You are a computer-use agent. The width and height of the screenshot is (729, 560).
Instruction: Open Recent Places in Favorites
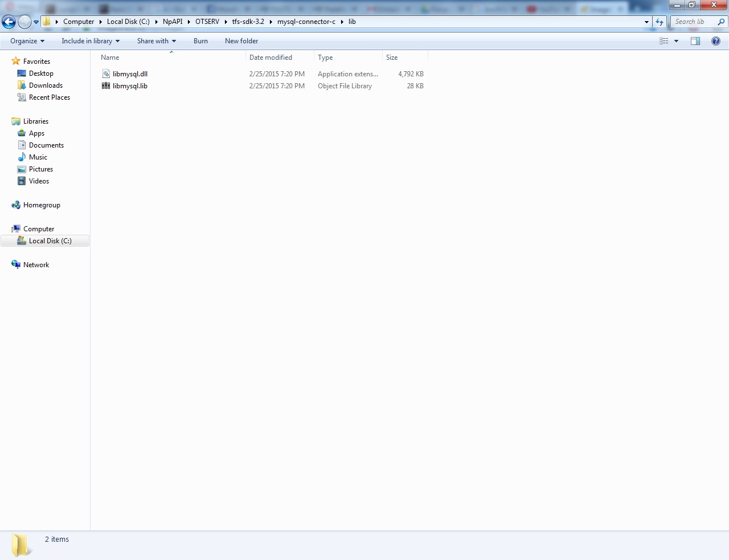(x=50, y=97)
